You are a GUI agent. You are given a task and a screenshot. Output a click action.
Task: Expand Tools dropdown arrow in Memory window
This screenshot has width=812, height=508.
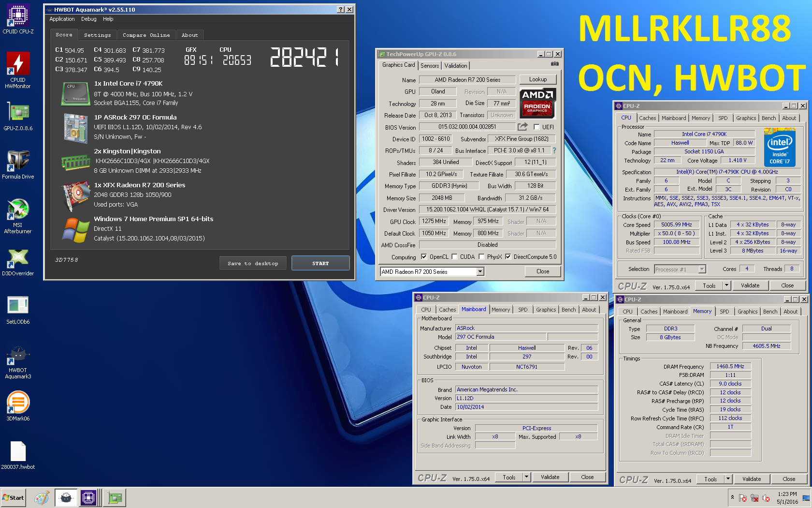click(728, 479)
